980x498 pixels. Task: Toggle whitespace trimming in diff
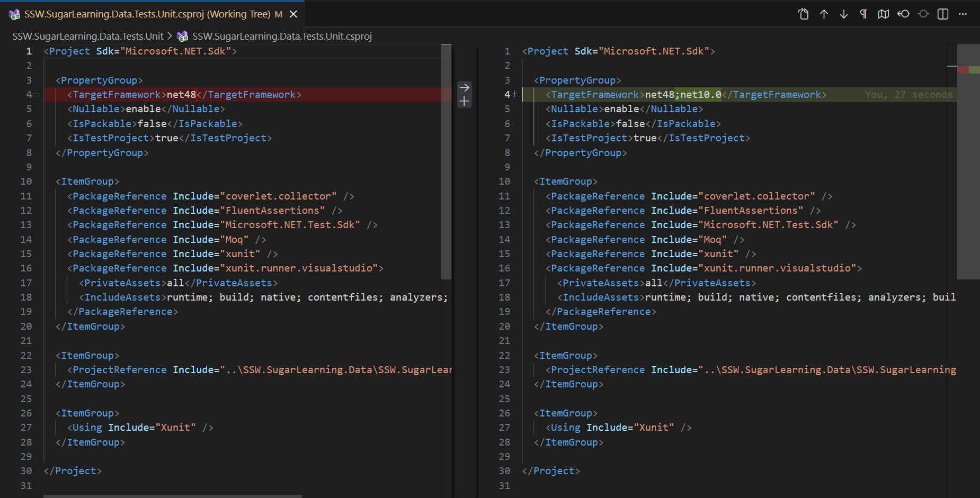[863, 14]
